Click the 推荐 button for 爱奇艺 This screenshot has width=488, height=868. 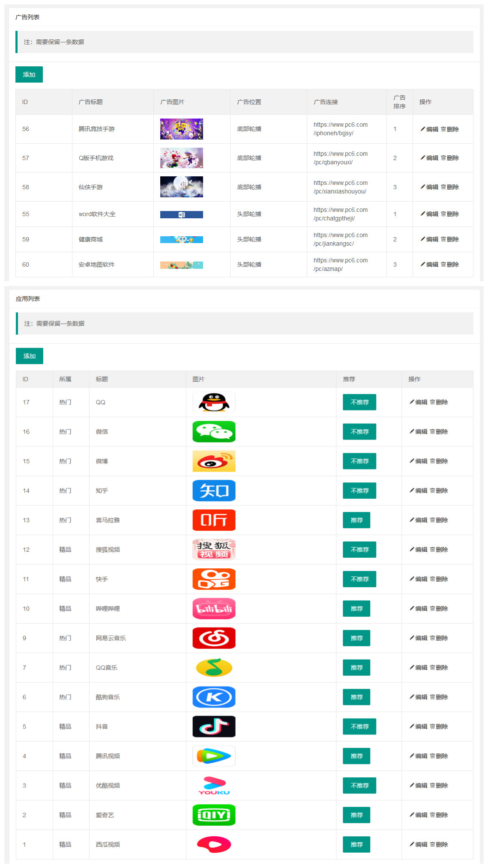pos(356,815)
